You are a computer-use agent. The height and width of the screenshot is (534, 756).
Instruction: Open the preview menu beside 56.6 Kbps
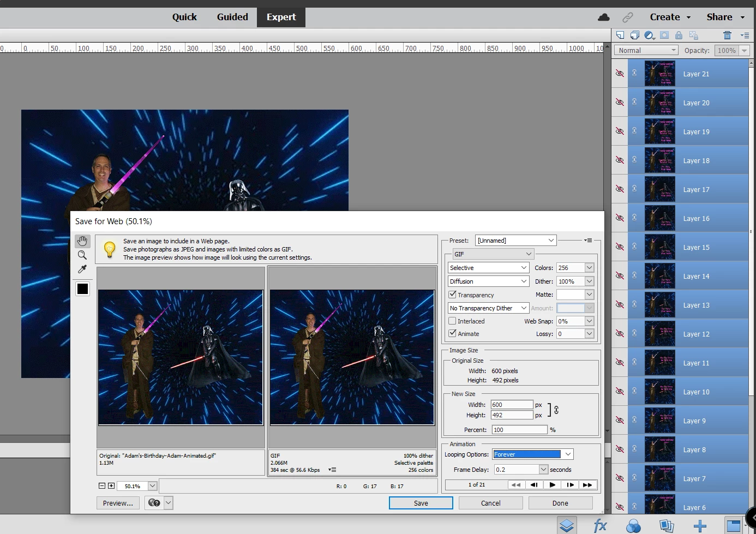click(332, 470)
